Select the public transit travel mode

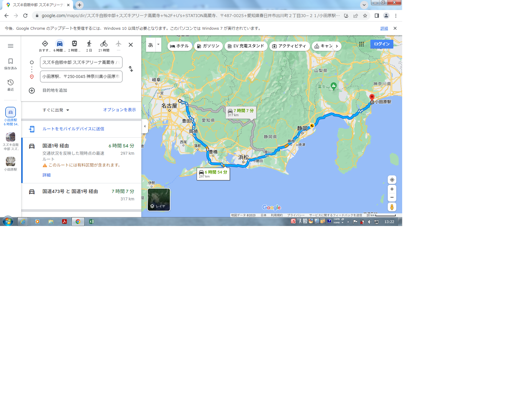(74, 46)
